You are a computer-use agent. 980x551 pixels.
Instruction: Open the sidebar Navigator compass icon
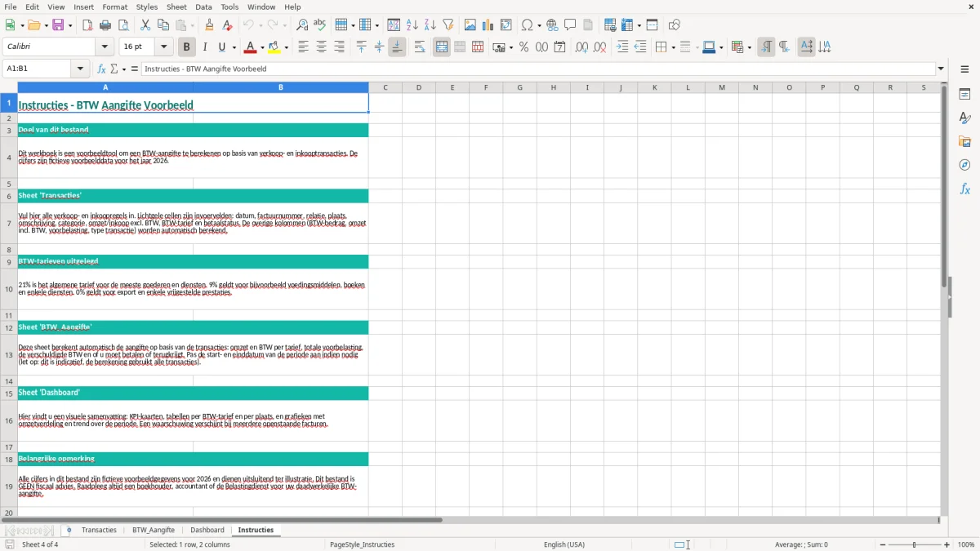point(964,165)
